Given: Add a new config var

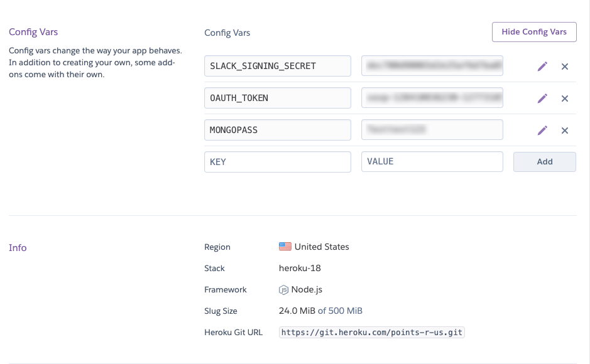Looking at the screenshot, I should tap(544, 162).
